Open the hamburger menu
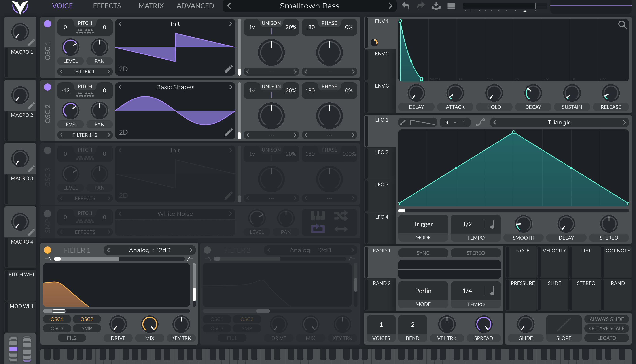Screen dimensions: 636x364 (451, 6)
